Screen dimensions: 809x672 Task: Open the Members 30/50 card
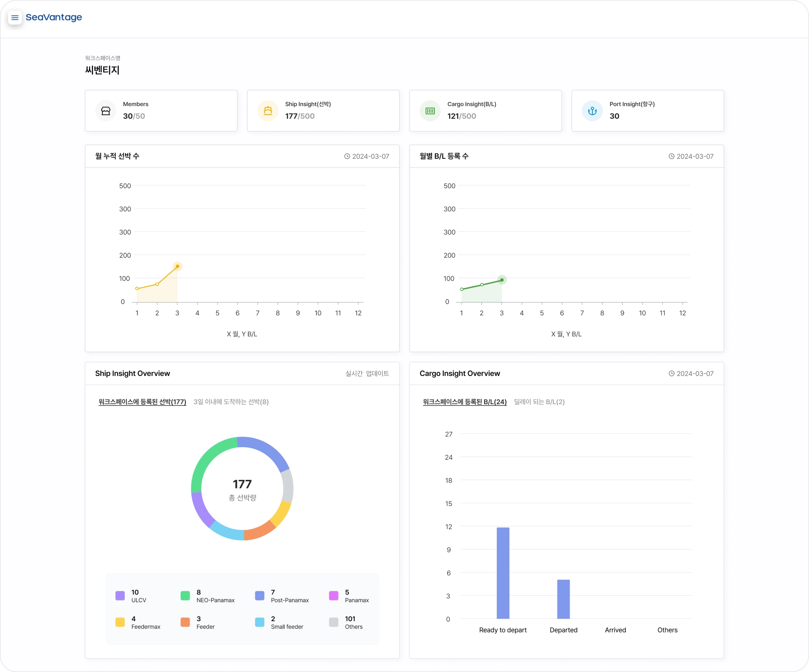pos(161,111)
